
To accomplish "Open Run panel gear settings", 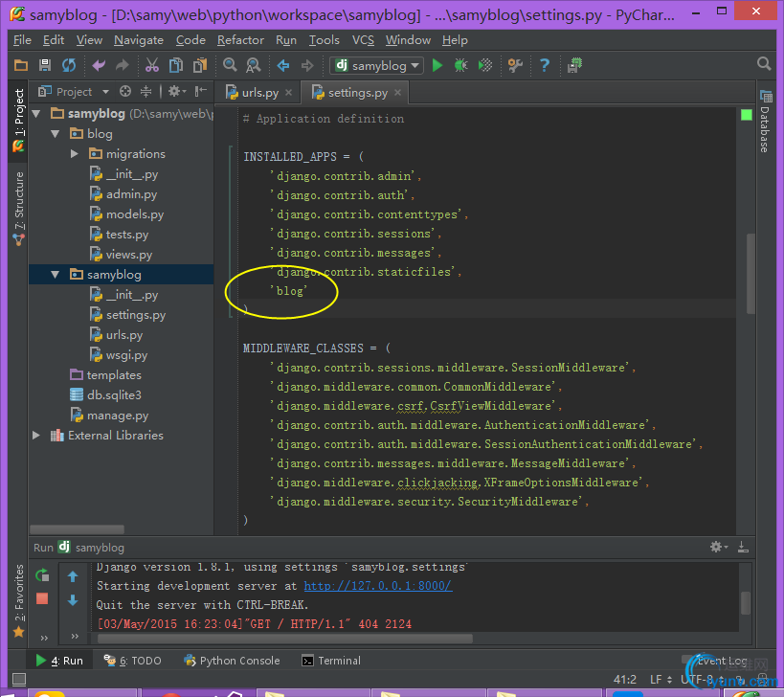I will (719, 547).
